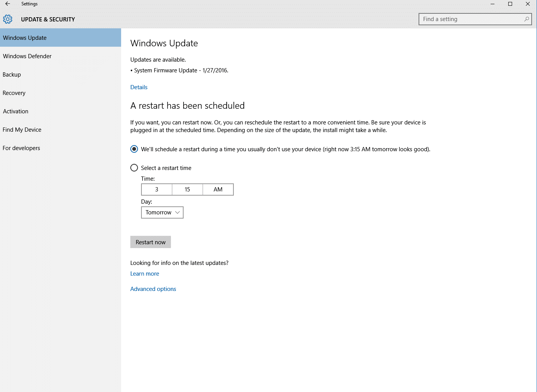Choose Select a restart time option
Viewport: 537px width, 392px height.
click(x=134, y=168)
